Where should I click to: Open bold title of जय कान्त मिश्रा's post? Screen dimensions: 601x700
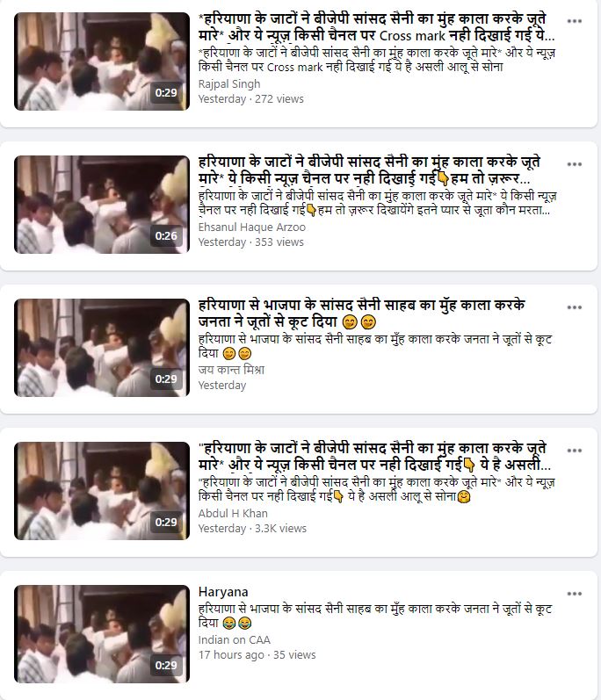click(362, 314)
